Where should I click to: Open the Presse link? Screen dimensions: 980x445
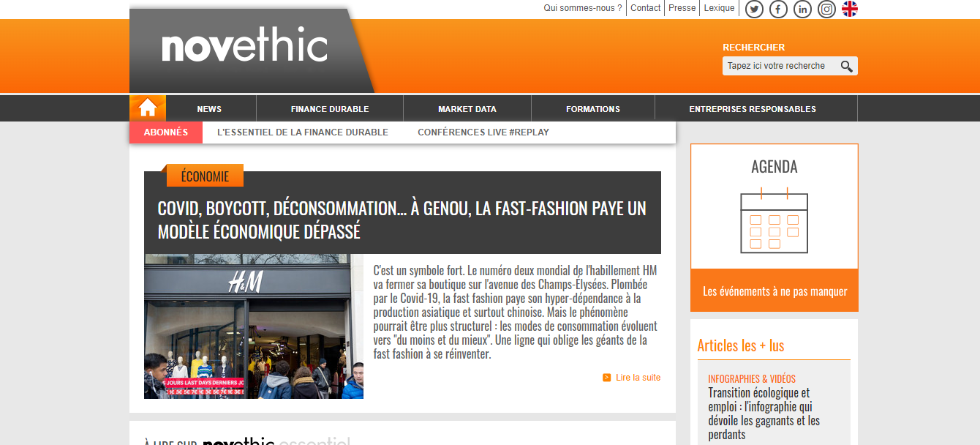click(682, 8)
